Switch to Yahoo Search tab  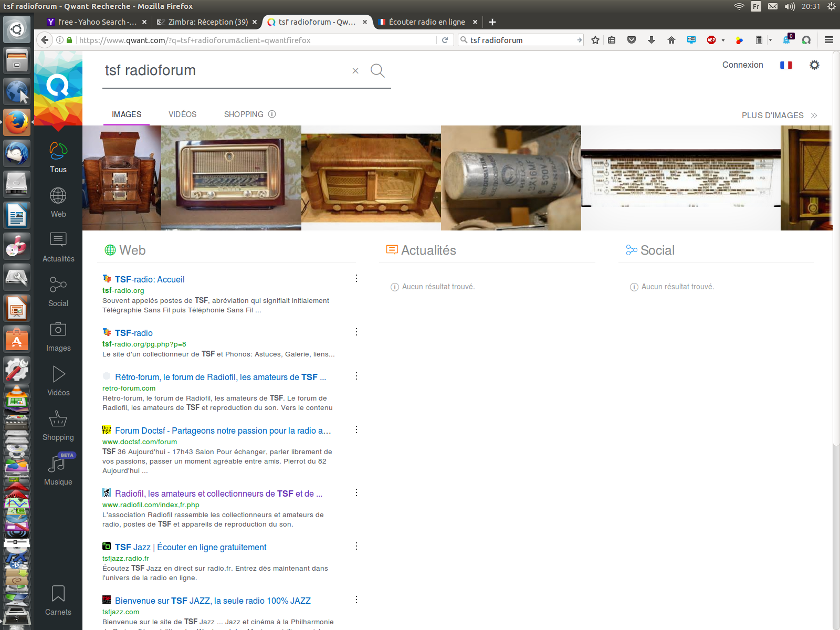tap(97, 22)
